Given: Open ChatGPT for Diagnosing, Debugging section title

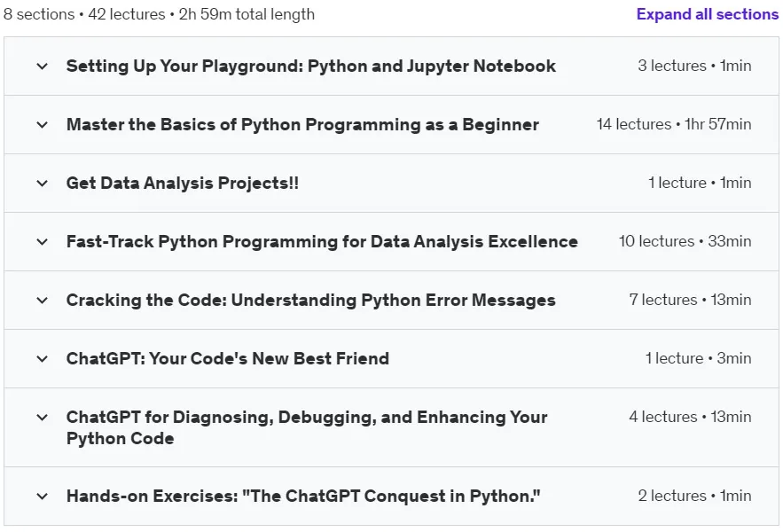Looking at the screenshot, I should point(307,427).
